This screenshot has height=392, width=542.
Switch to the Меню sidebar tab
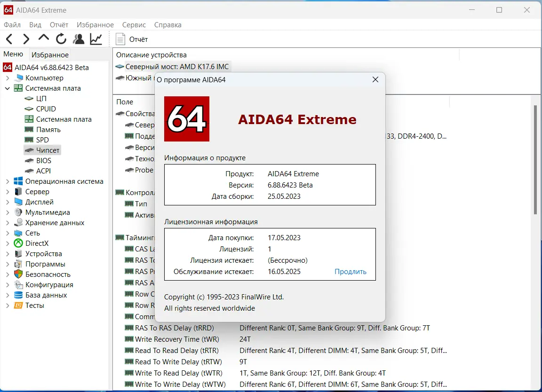tap(13, 54)
